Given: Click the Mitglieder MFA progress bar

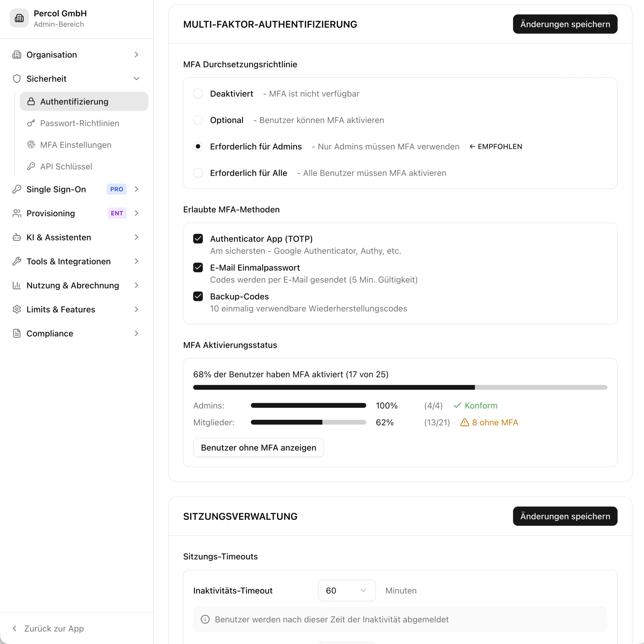Looking at the screenshot, I should point(308,422).
